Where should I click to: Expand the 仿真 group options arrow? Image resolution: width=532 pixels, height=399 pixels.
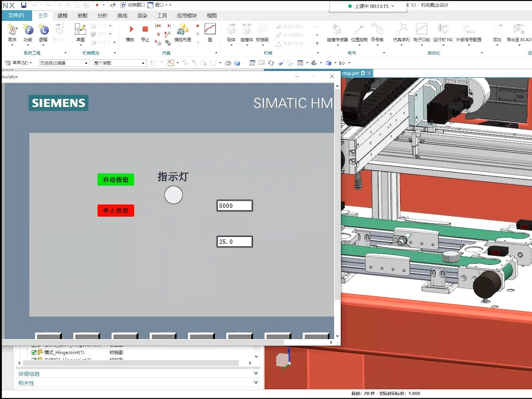(216, 53)
